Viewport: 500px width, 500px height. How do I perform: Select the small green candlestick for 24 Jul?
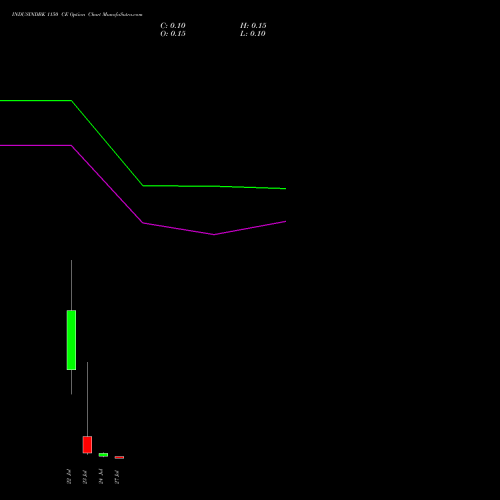pyautogui.click(x=103, y=455)
